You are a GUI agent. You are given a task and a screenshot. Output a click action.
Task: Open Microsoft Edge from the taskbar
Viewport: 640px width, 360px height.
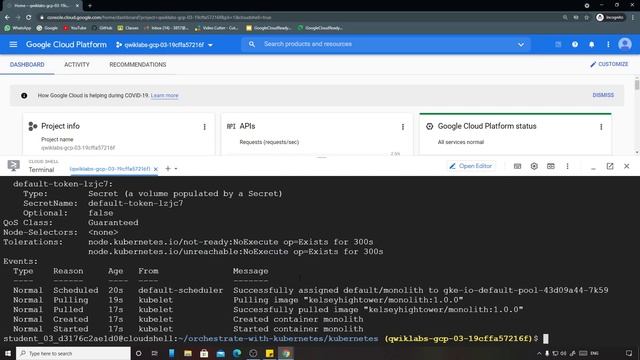click(237, 353)
